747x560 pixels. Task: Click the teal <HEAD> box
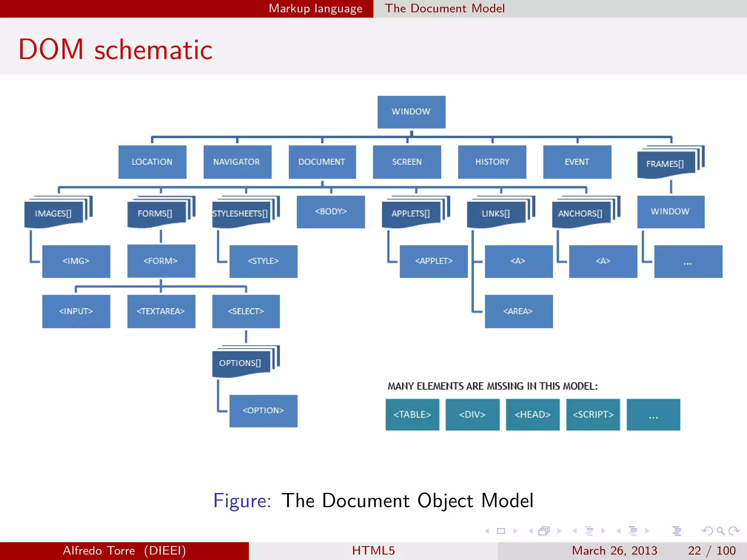point(533,415)
